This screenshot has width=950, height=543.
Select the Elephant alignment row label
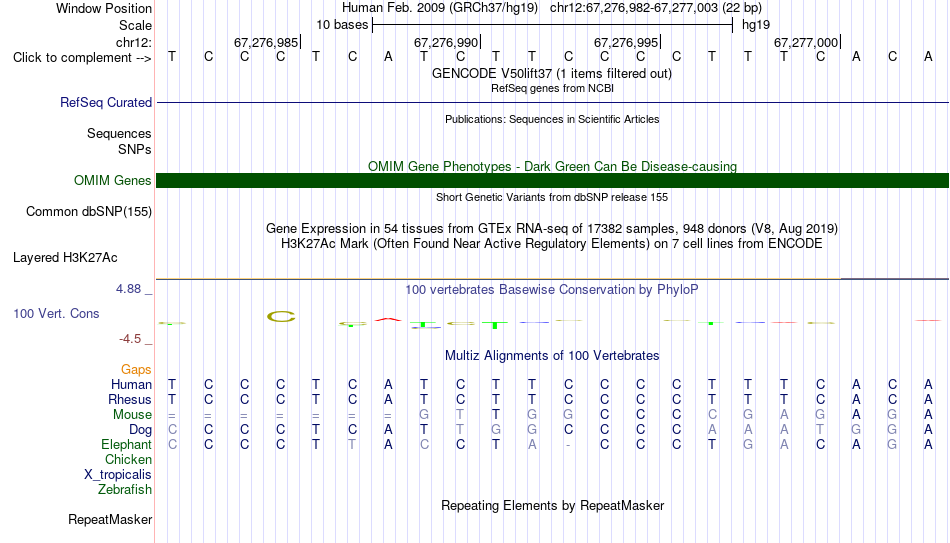(x=126, y=445)
